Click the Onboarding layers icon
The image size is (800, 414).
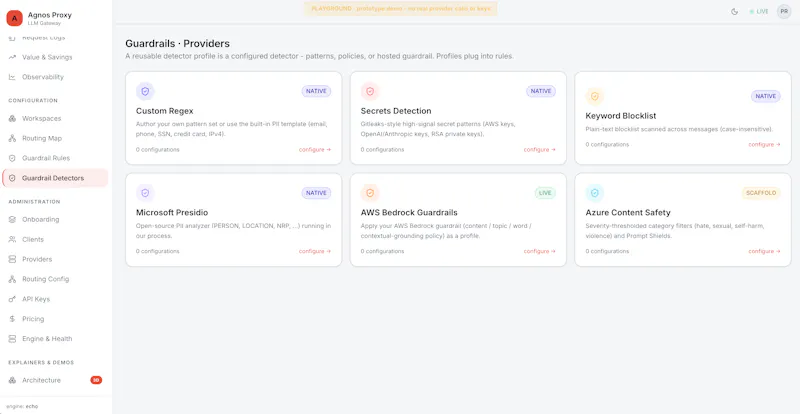click(x=12, y=220)
